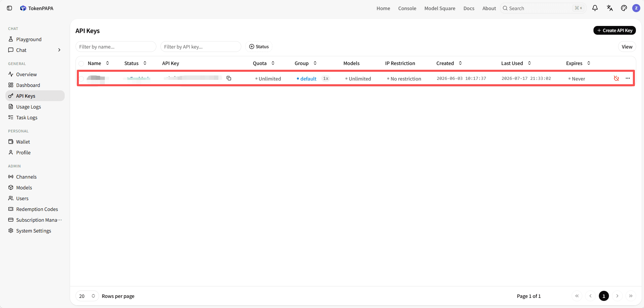644x308 pixels.
Task: Open Subscription Management in the sidebar
Action: [35, 220]
